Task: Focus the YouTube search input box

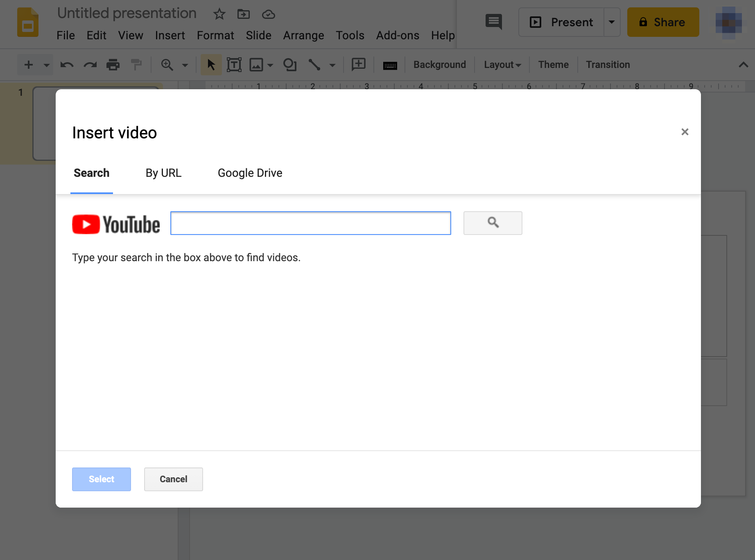Action: click(311, 223)
